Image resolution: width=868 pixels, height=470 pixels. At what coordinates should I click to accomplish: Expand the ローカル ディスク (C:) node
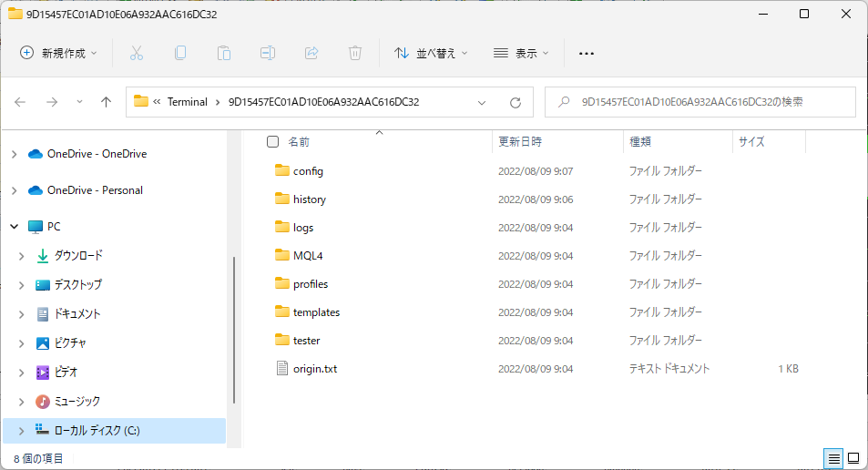[x=22, y=431]
